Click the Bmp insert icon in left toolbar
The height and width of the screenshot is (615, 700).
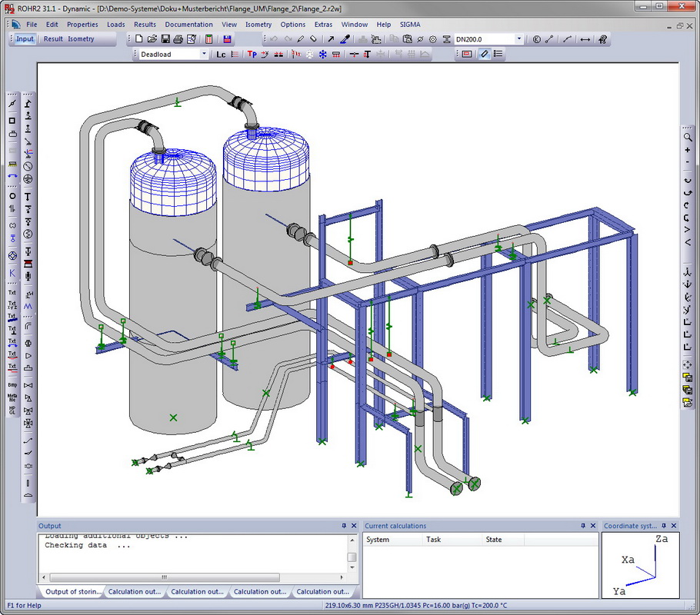tap(12, 384)
